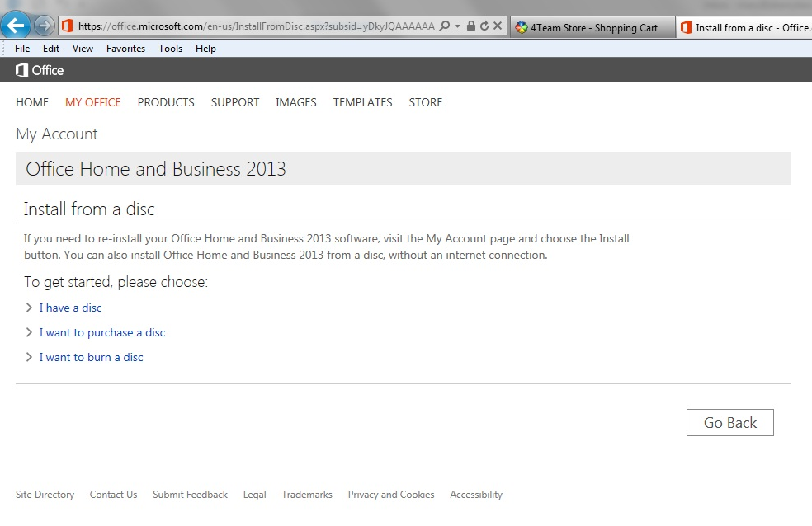Select the SUPPORT navigation item
Viewport: 812px width, 526px height.
(x=235, y=102)
